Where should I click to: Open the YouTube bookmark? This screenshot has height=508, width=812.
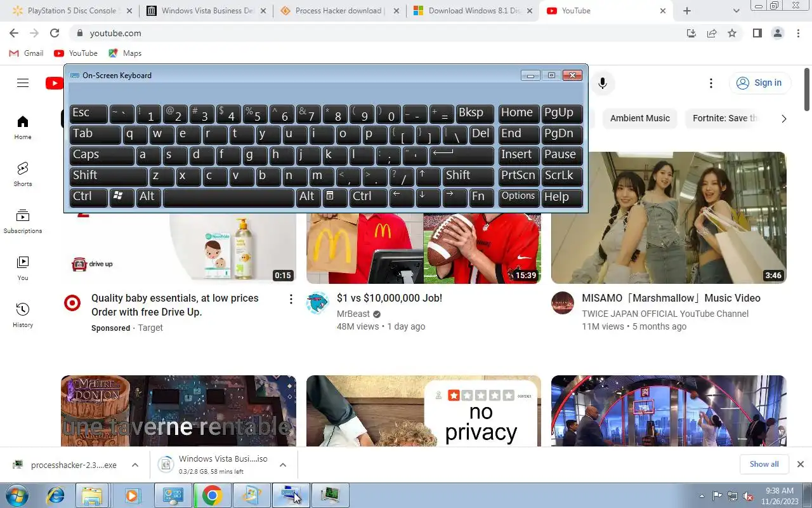(x=76, y=53)
